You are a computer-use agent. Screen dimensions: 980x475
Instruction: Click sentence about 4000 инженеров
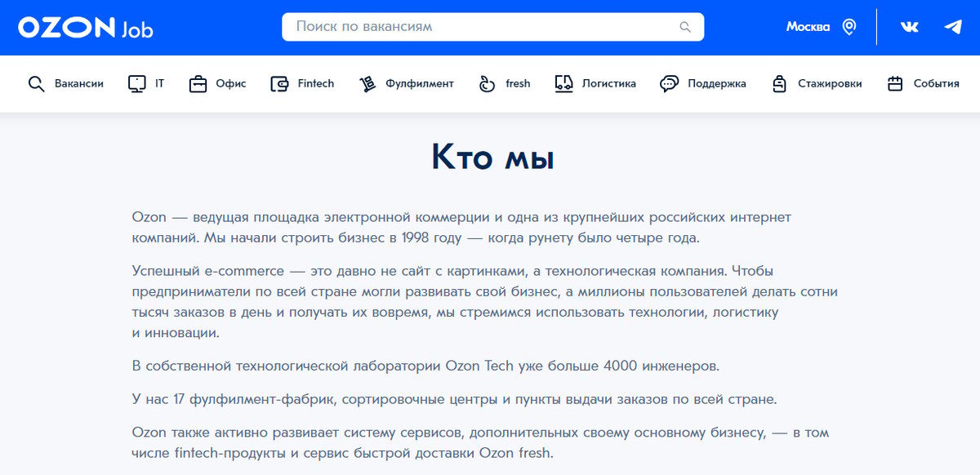tap(425, 366)
